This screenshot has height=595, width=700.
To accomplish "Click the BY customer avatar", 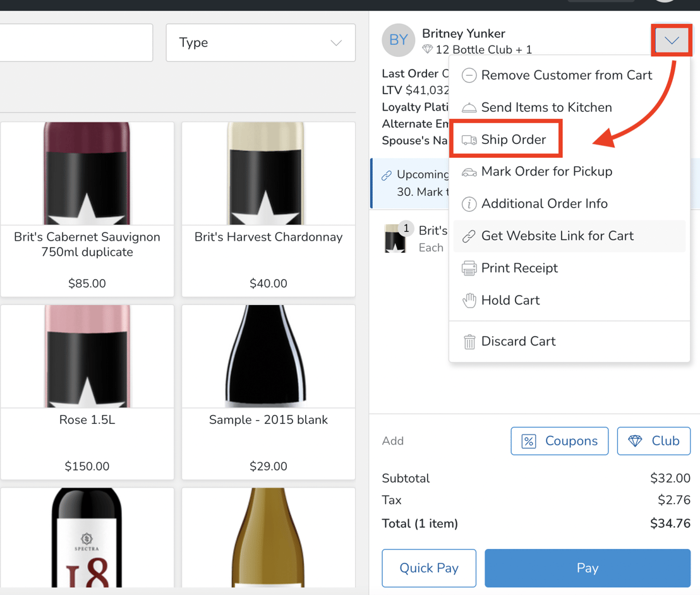I will [x=398, y=40].
